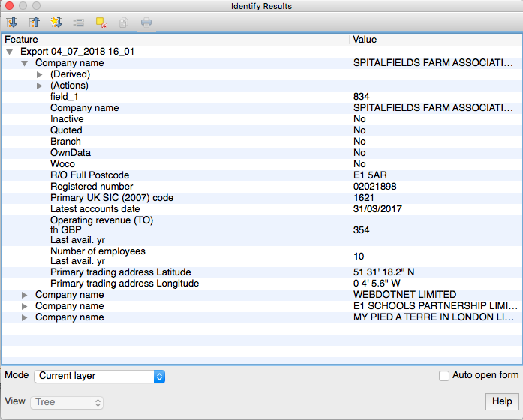This screenshot has width=523, height=420.
Task: Click the registered number value 02021898
Action: pyautogui.click(x=375, y=187)
